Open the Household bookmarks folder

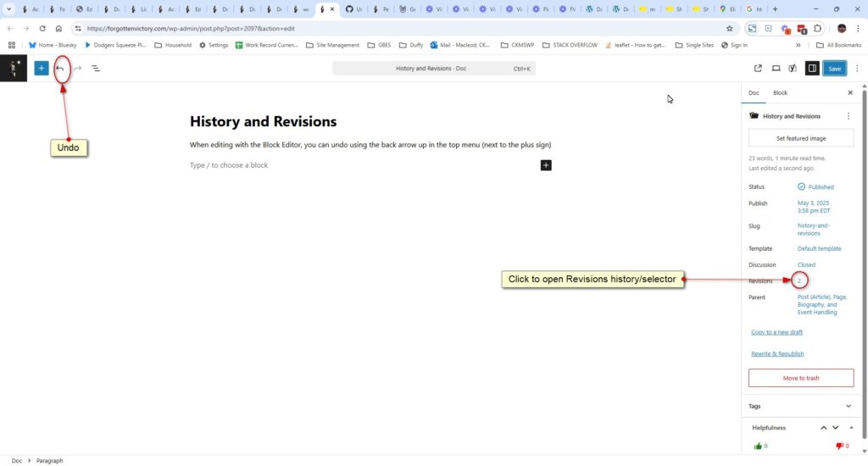173,45
